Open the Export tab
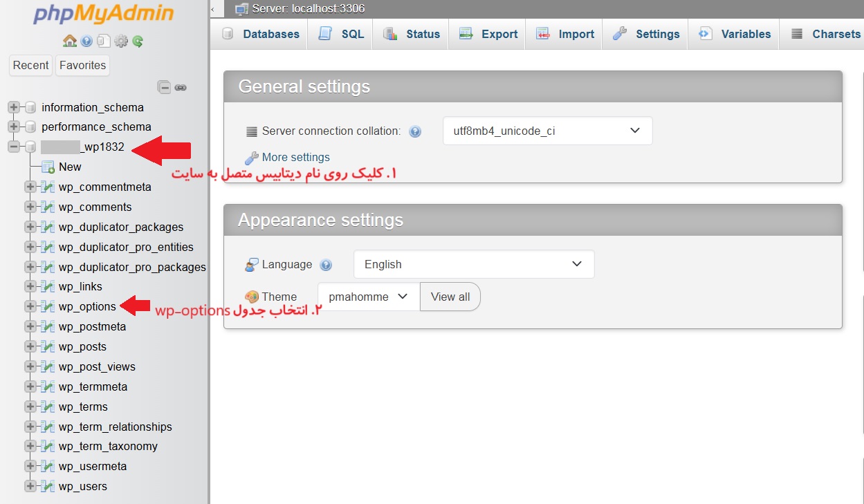Image resolution: width=864 pixels, height=504 pixels. (x=488, y=34)
